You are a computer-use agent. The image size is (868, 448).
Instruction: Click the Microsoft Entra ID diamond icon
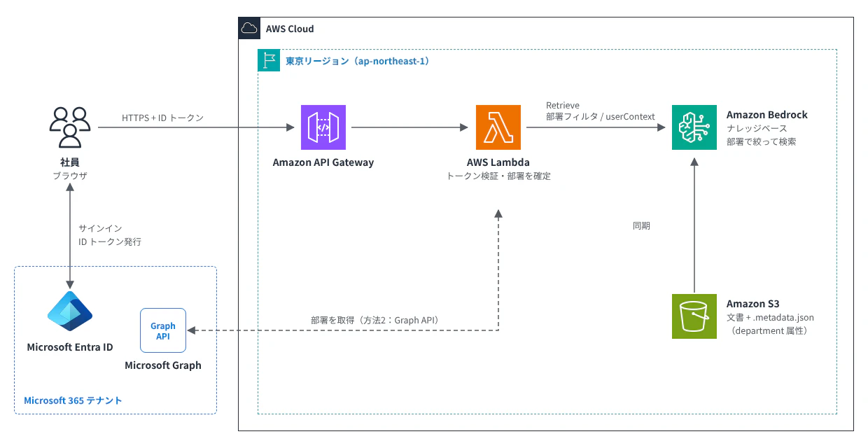tap(70, 312)
